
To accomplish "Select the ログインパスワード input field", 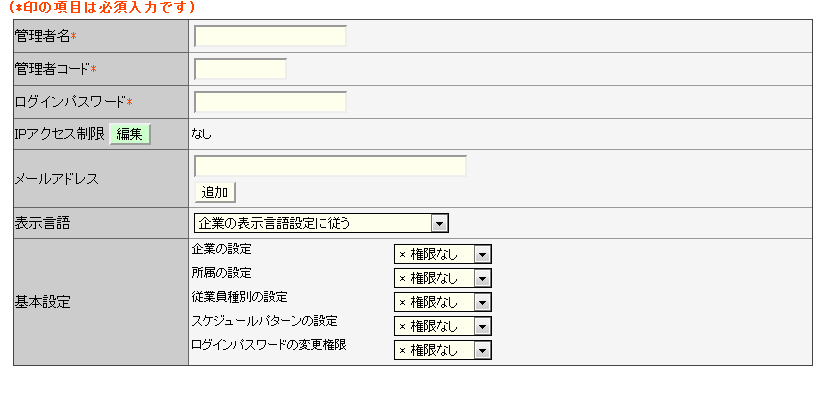I will pos(270,102).
